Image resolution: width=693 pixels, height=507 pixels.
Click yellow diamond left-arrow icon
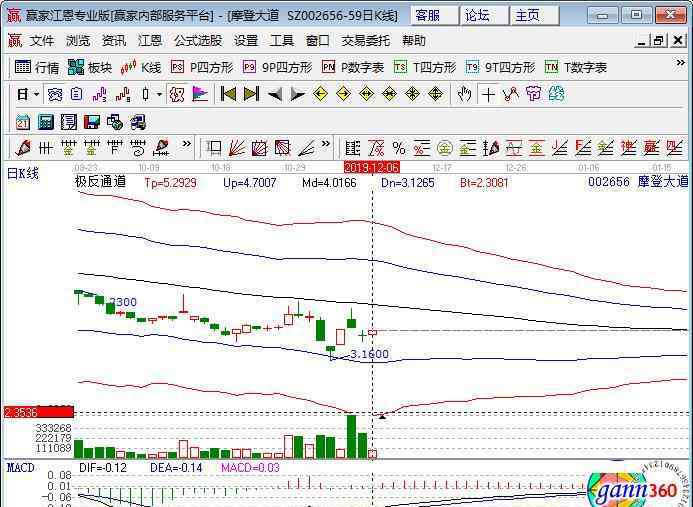click(x=320, y=94)
